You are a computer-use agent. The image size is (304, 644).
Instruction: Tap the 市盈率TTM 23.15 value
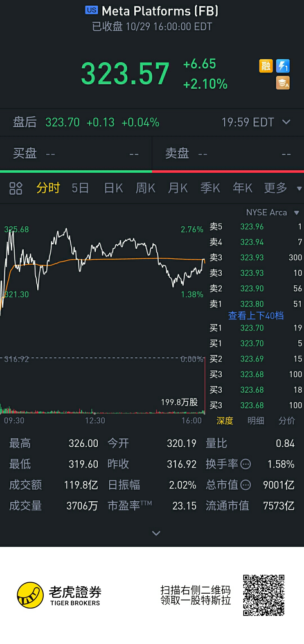[x=184, y=506]
